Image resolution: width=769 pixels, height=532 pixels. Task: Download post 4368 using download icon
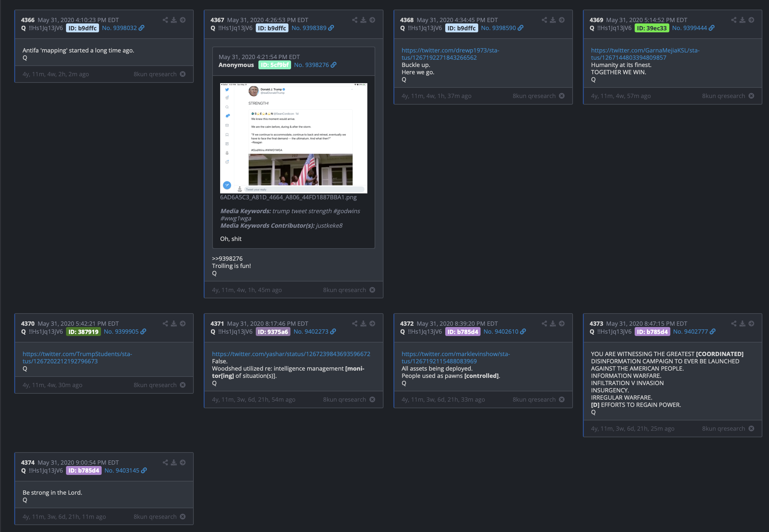[x=553, y=20]
